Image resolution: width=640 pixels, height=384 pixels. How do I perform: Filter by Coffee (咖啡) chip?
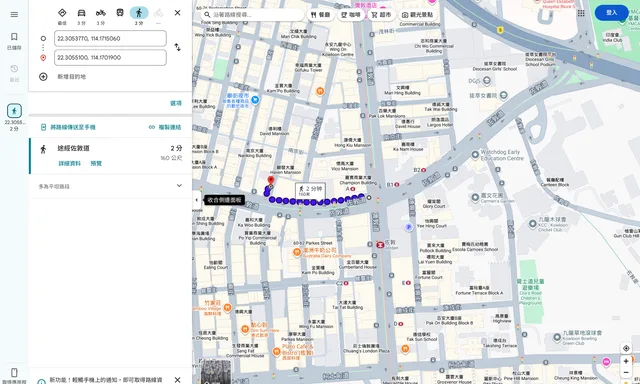(x=351, y=15)
